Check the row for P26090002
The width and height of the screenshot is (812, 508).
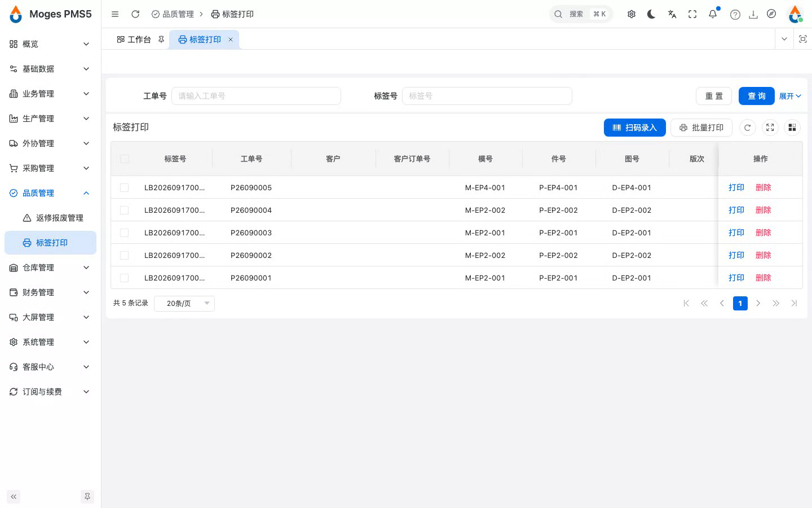[125, 255]
